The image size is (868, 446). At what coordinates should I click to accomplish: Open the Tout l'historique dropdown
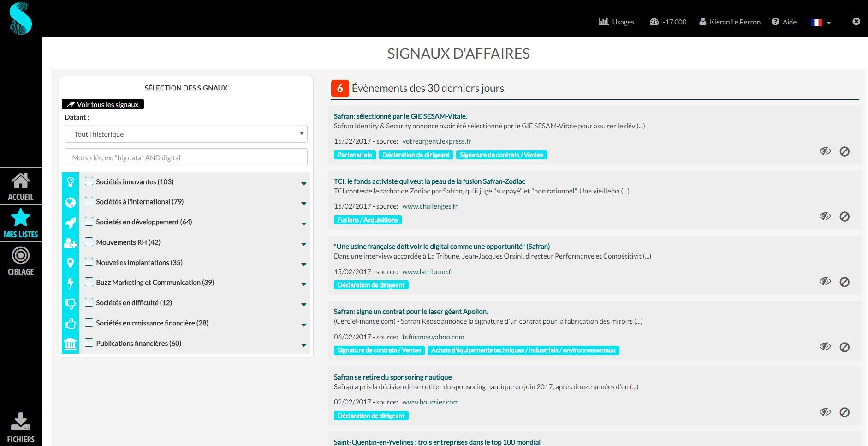(186, 134)
